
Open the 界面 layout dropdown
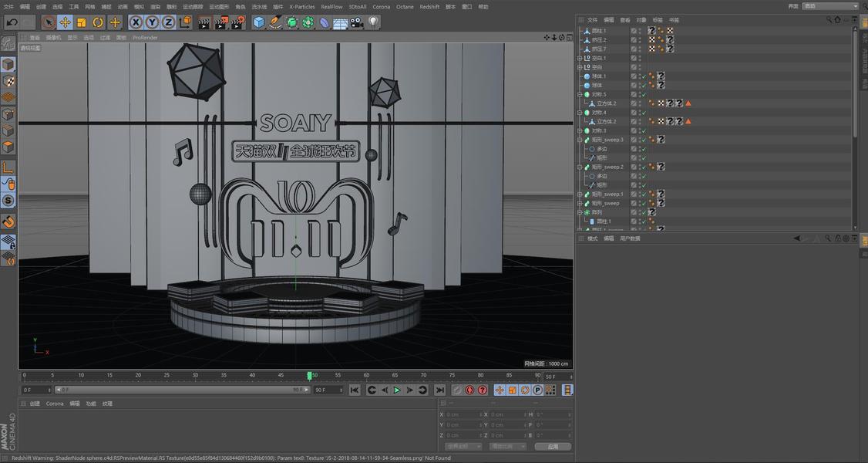[x=830, y=6]
